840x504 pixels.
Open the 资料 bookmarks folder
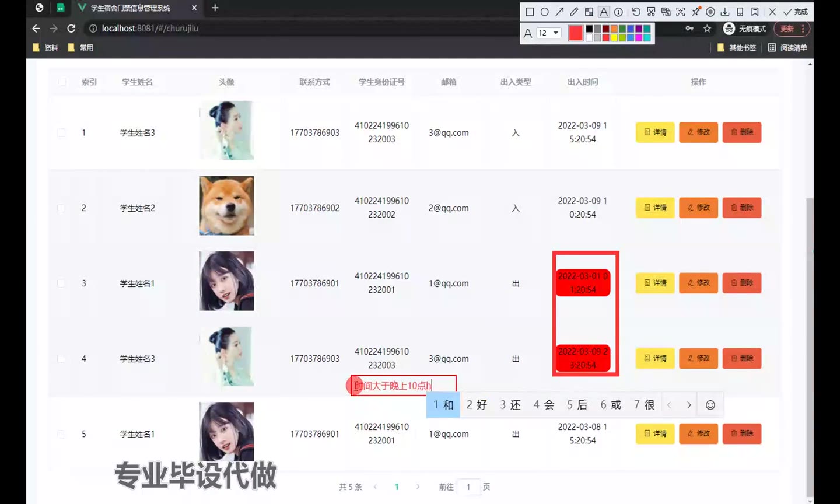click(45, 48)
